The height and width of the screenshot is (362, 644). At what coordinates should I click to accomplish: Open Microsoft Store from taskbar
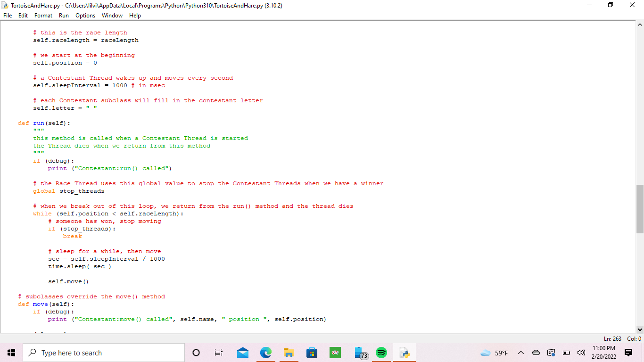312,353
